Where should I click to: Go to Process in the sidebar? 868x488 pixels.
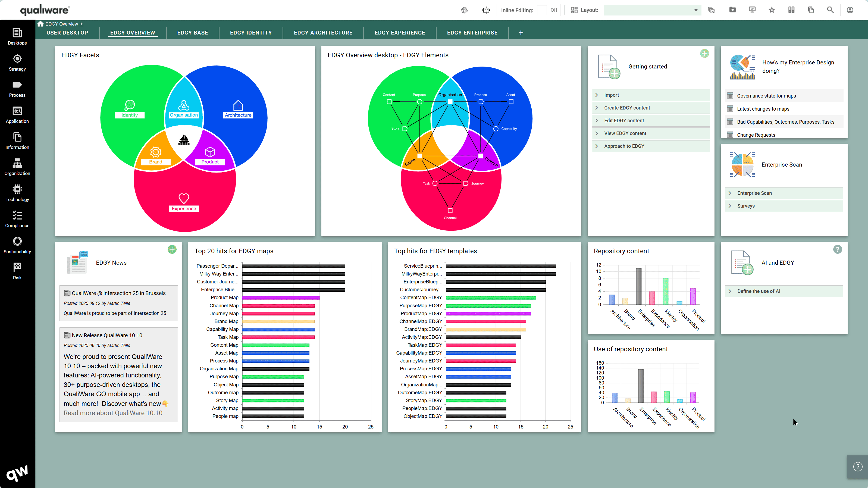pyautogui.click(x=17, y=89)
